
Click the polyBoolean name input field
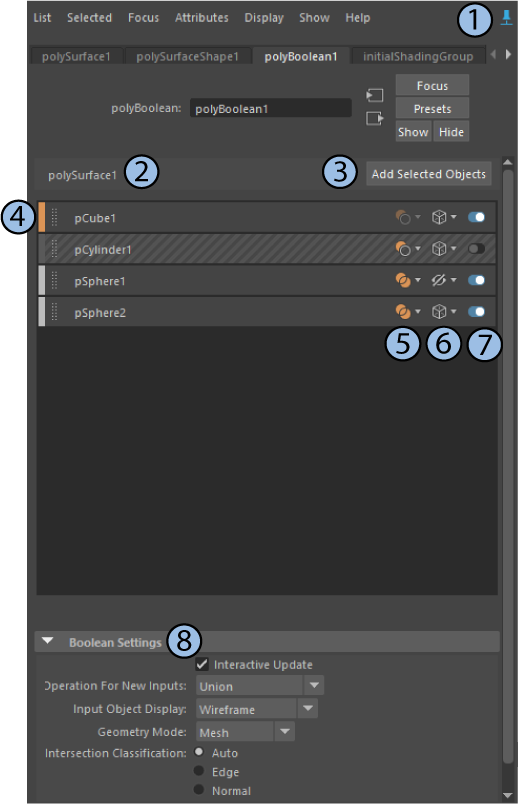click(271, 109)
